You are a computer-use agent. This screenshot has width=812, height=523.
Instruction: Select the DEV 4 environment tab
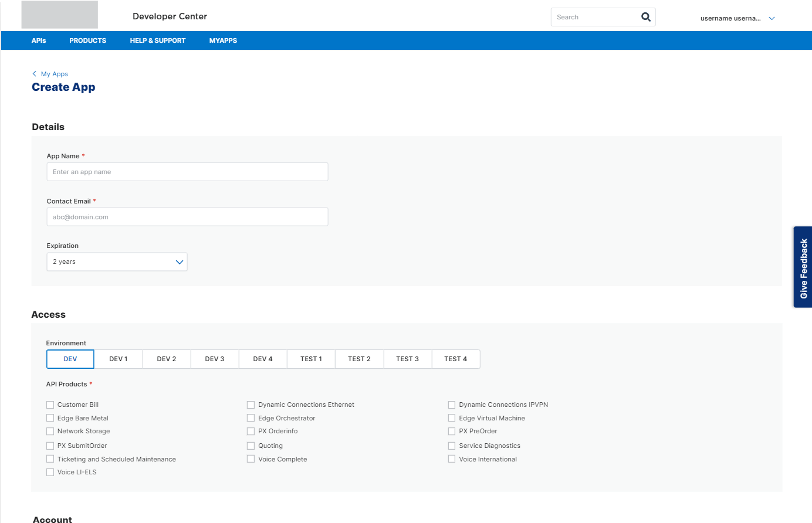point(263,359)
